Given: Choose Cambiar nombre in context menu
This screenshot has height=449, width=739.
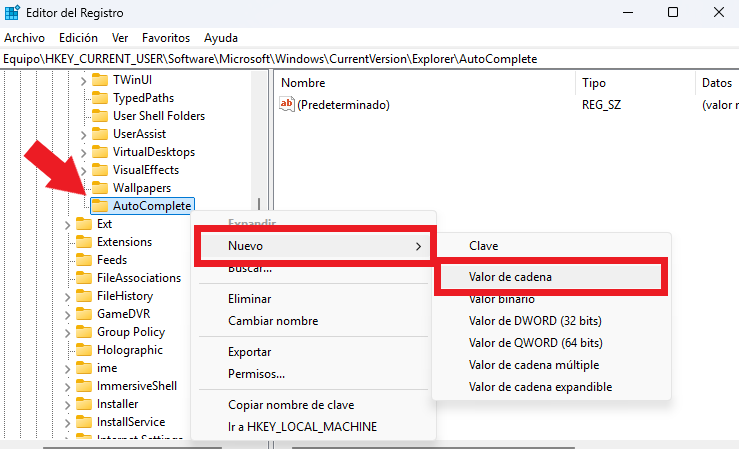Looking at the screenshot, I should click(313, 321).
